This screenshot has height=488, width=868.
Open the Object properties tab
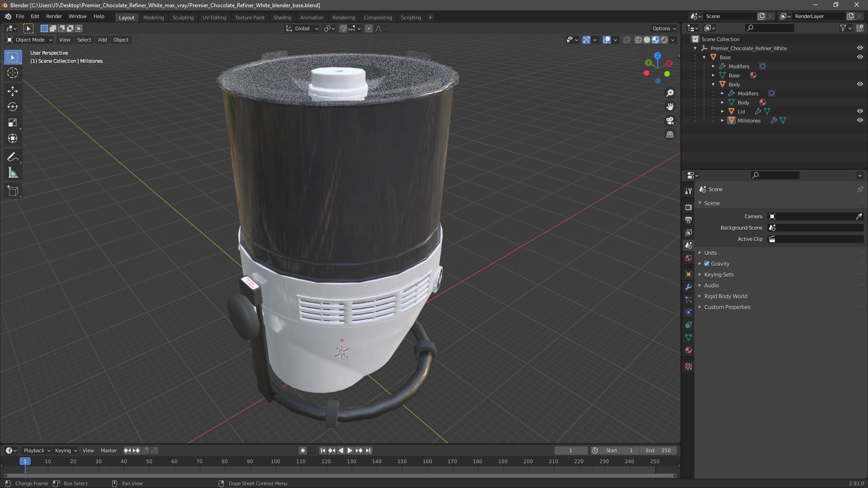[x=689, y=274]
